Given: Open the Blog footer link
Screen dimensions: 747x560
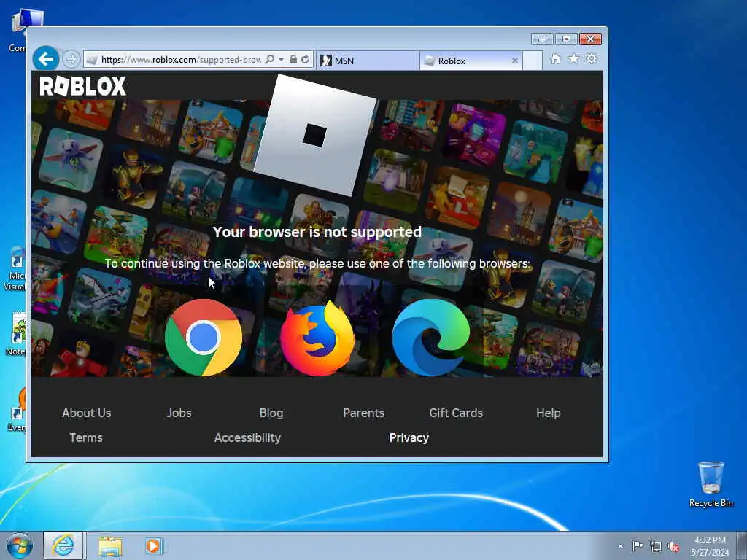Looking at the screenshot, I should pyautogui.click(x=271, y=413).
